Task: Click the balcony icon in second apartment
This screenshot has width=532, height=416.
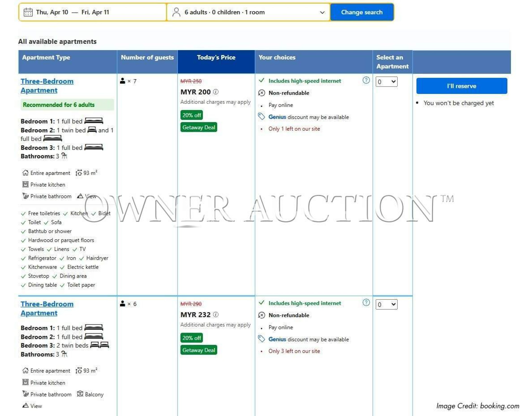Action: point(80,394)
